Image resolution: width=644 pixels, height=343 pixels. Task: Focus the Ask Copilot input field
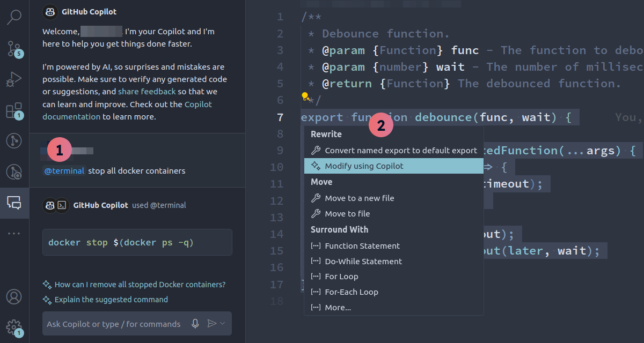(x=113, y=324)
